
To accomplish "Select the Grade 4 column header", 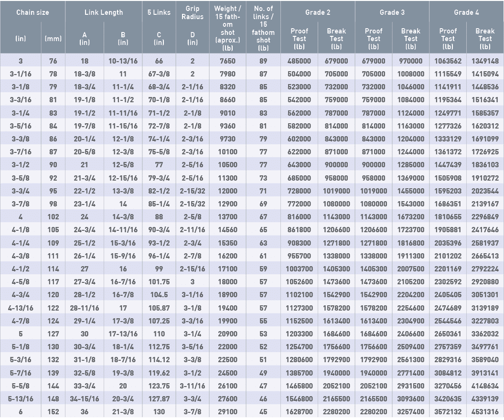I will point(466,12).
